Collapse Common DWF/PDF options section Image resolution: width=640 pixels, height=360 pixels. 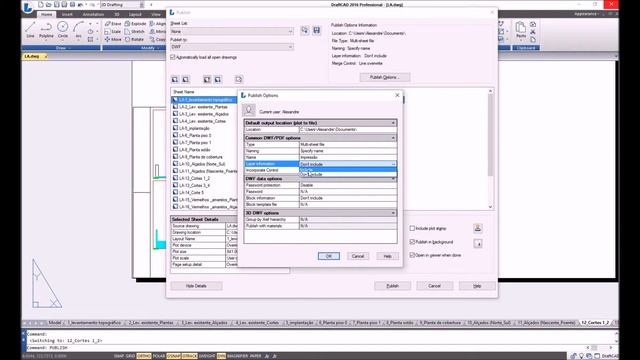click(x=393, y=138)
